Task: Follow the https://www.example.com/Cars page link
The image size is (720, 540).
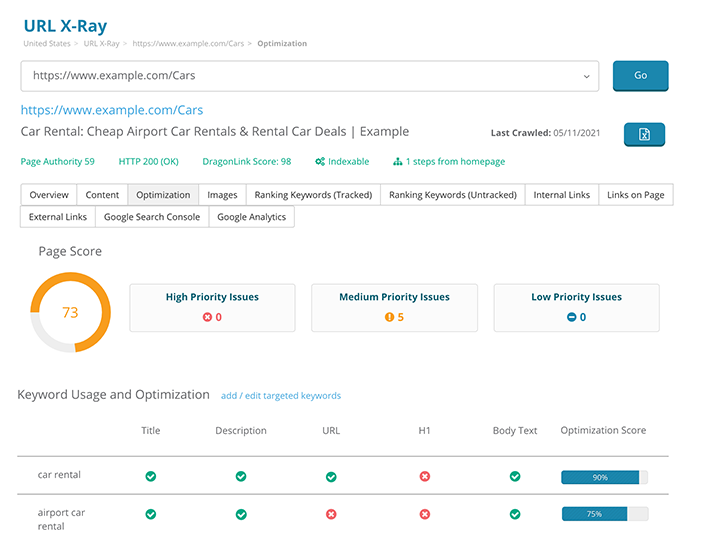Action: pyautogui.click(x=112, y=110)
